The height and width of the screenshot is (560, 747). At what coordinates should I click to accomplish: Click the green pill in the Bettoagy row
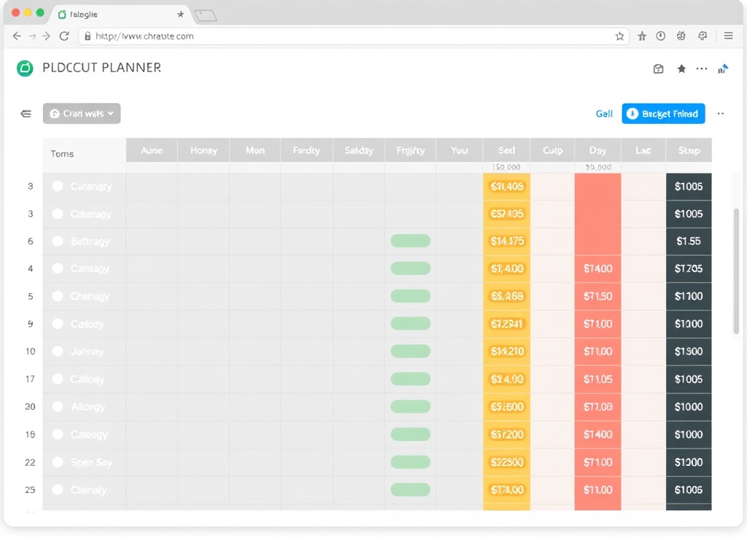pos(411,241)
